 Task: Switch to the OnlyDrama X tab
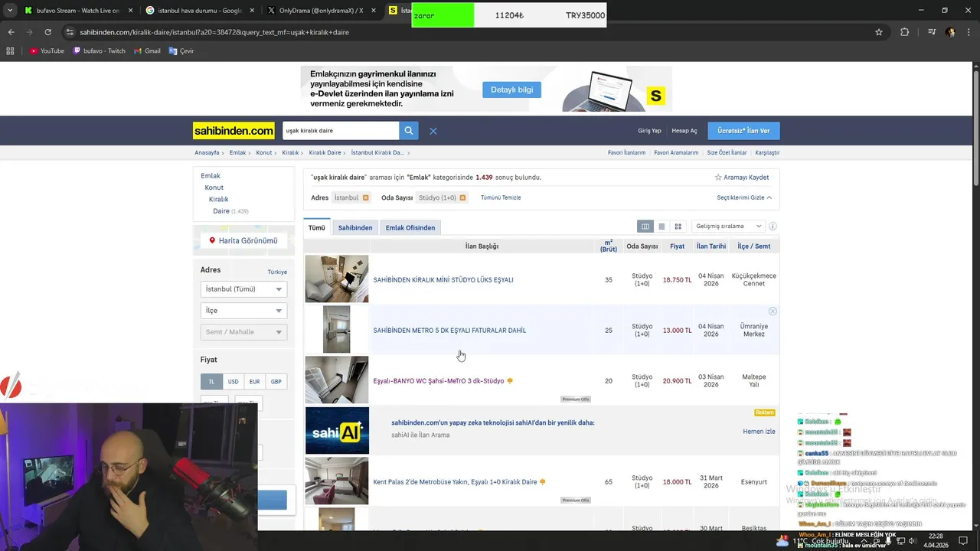[x=320, y=11]
